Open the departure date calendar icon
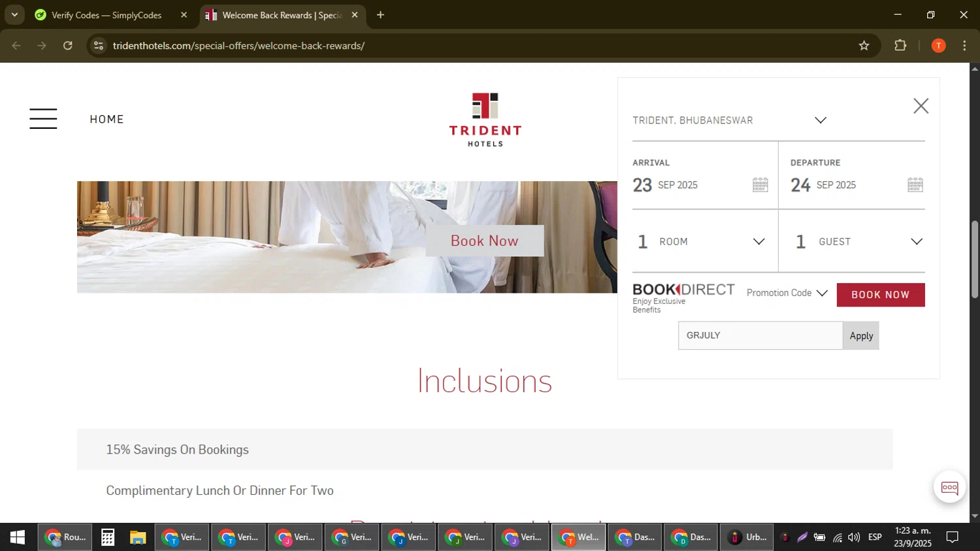This screenshot has height=551, width=980. point(915,185)
